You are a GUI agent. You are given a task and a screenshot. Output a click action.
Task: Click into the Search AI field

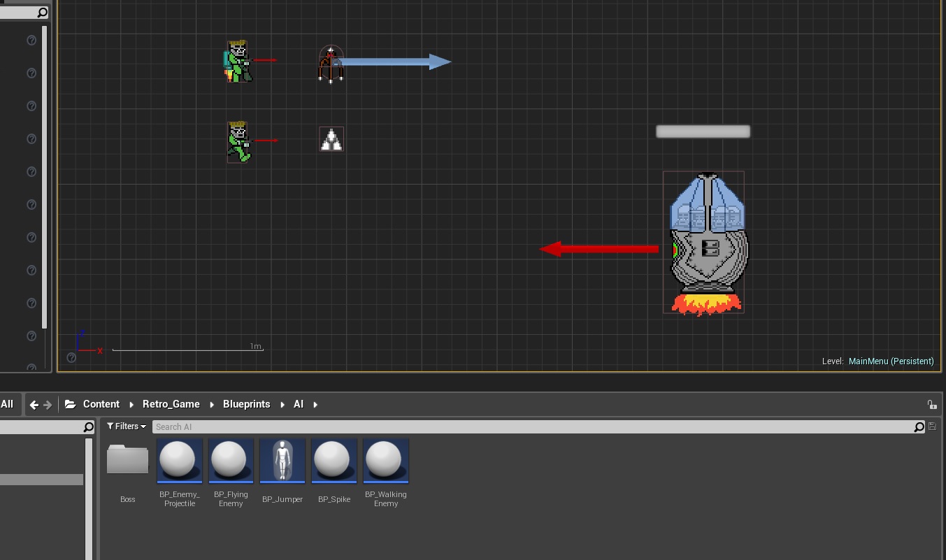(531, 427)
